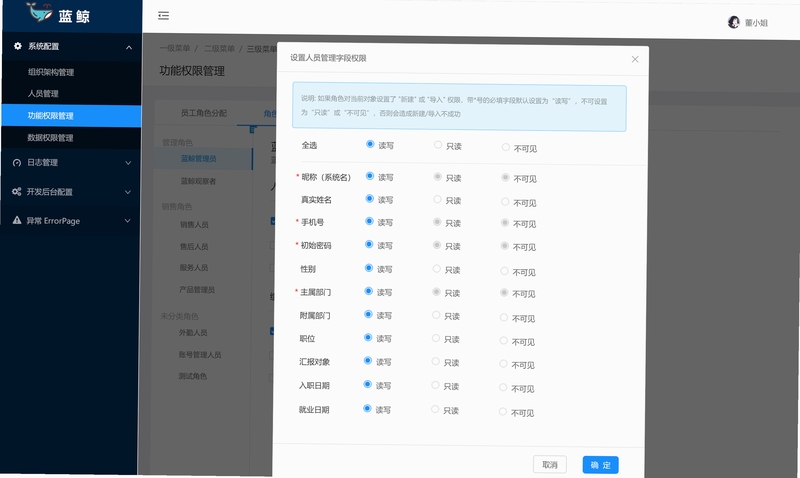Click the 系统配置 gear icon
This screenshot has height=478, width=800.
[17, 46]
